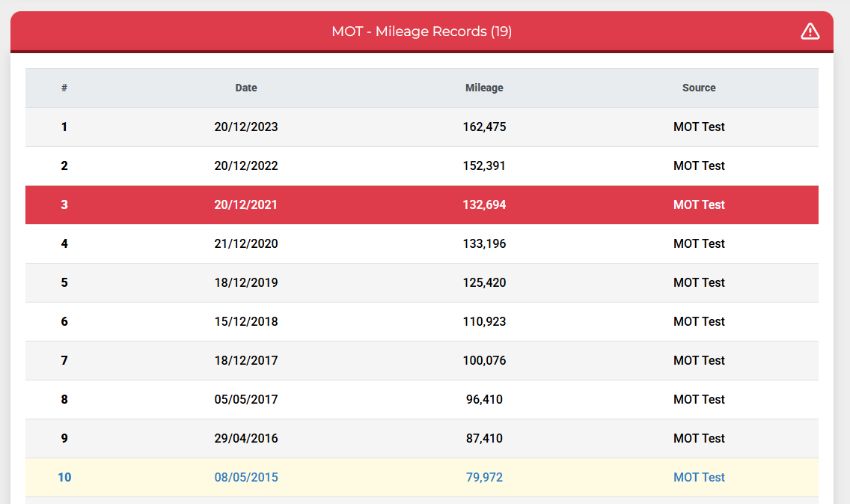Click the MOT - Mileage Records (19) header

point(422,31)
